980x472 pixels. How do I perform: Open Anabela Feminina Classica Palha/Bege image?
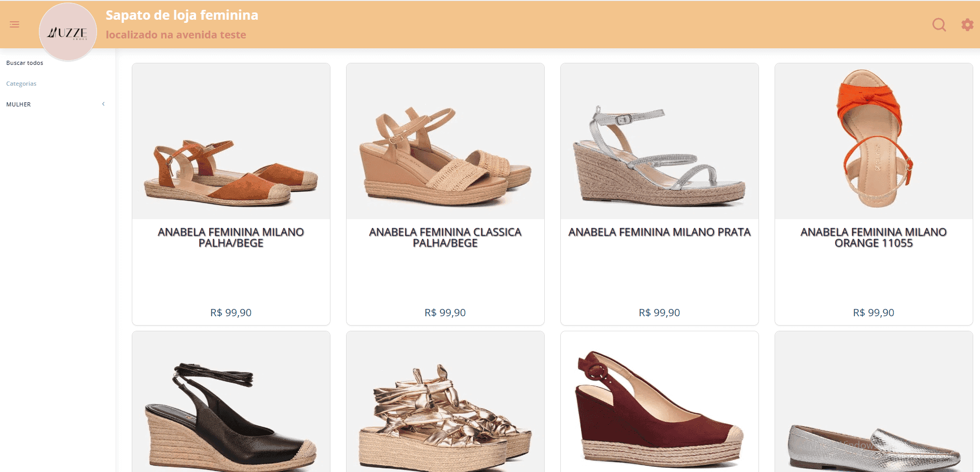(x=445, y=141)
